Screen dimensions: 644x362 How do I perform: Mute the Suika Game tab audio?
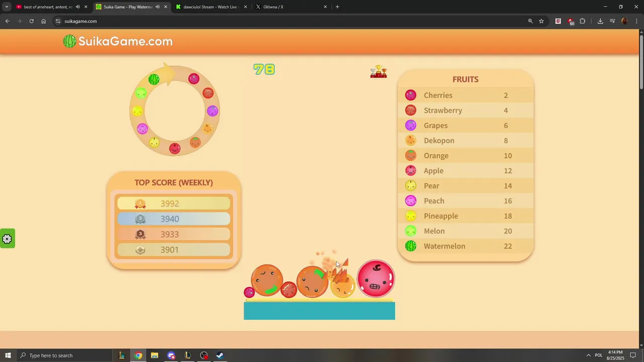[x=157, y=7]
